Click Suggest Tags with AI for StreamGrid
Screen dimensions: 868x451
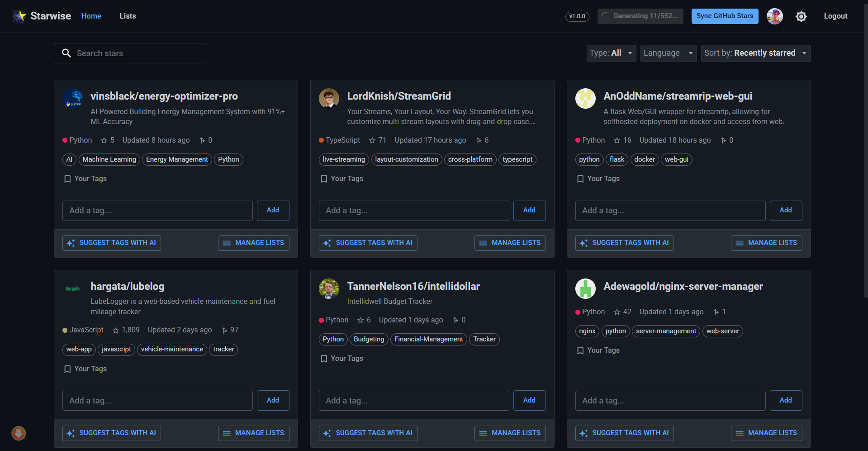pos(368,243)
